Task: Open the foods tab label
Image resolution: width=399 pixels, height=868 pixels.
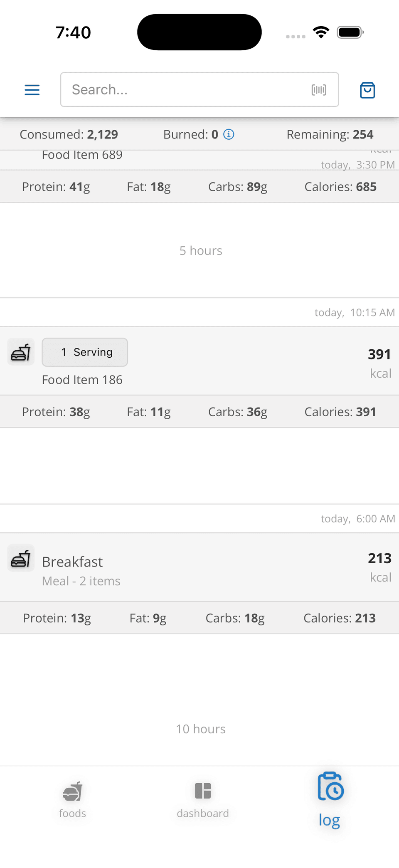Action: 73,814
